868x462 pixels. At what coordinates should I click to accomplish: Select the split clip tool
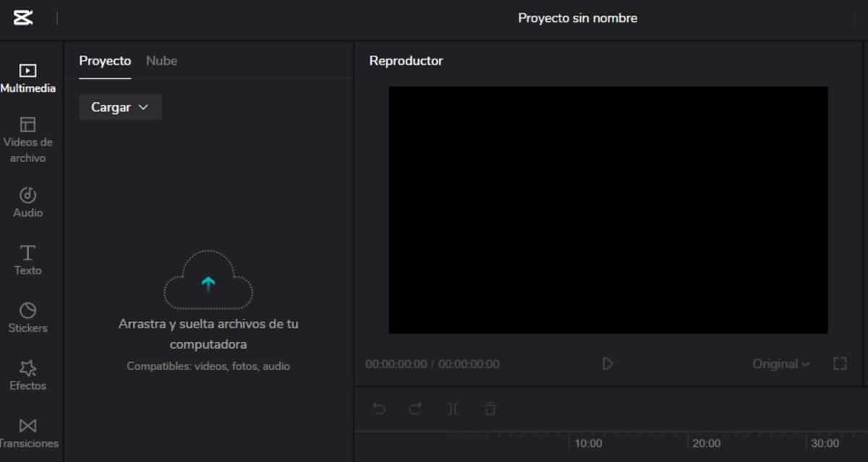click(x=452, y=408)
